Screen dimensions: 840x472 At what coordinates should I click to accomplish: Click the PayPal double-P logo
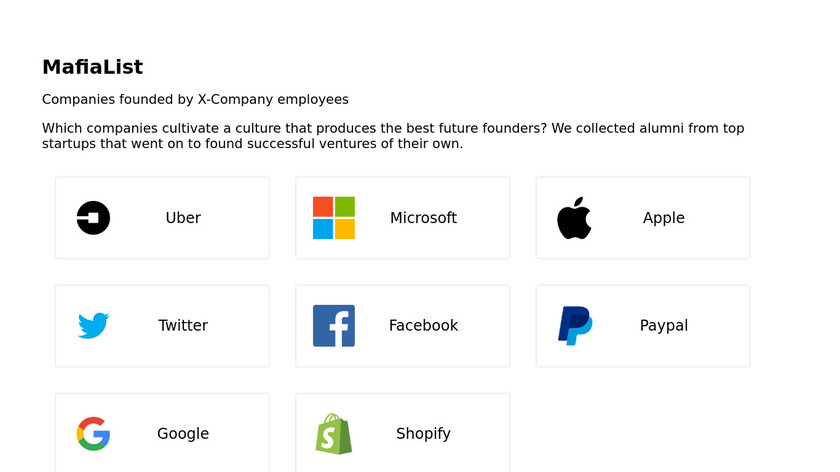pos(575,326)
